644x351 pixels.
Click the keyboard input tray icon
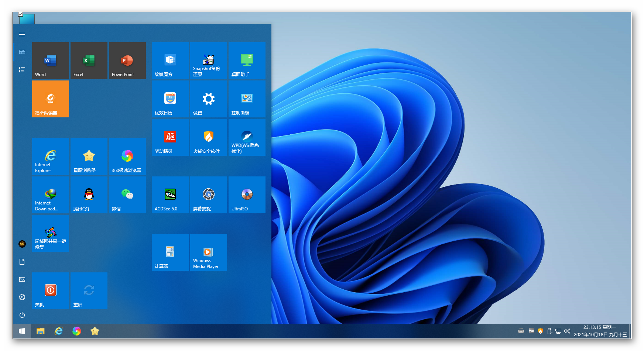(x=521, y=331)
